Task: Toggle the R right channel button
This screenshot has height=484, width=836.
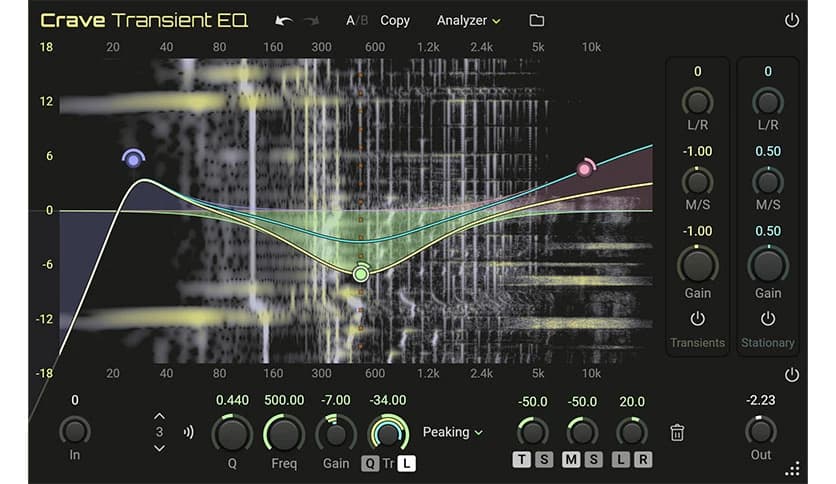Action: coord(643,459)
